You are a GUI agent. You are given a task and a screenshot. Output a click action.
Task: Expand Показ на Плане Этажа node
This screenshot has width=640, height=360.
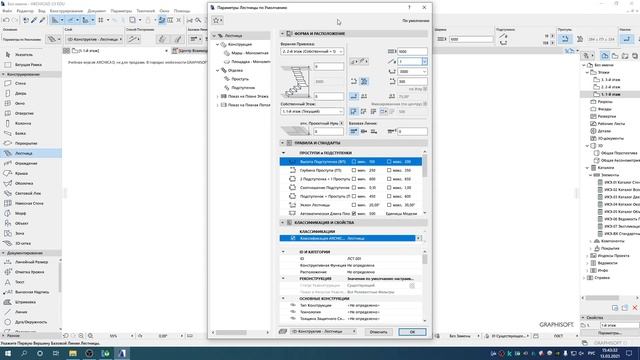(218, 96)
